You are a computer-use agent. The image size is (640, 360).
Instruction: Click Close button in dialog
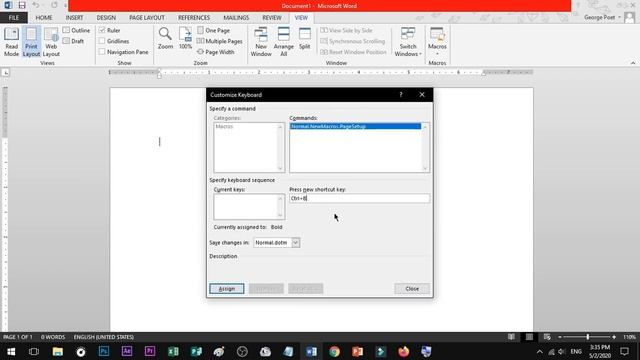point(412,289)
